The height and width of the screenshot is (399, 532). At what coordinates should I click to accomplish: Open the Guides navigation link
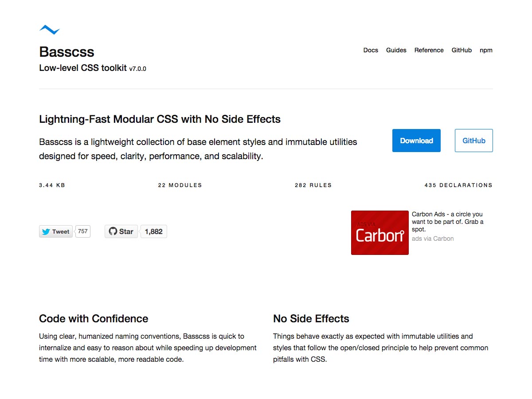pos(396,50)
